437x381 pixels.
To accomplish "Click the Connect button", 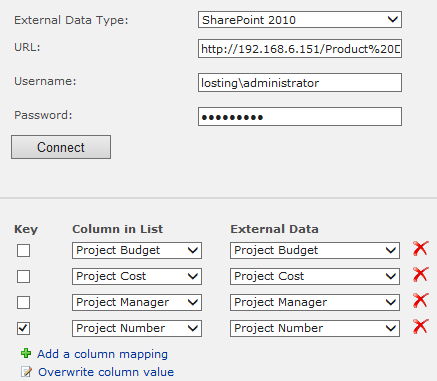I will coord(61,147).
